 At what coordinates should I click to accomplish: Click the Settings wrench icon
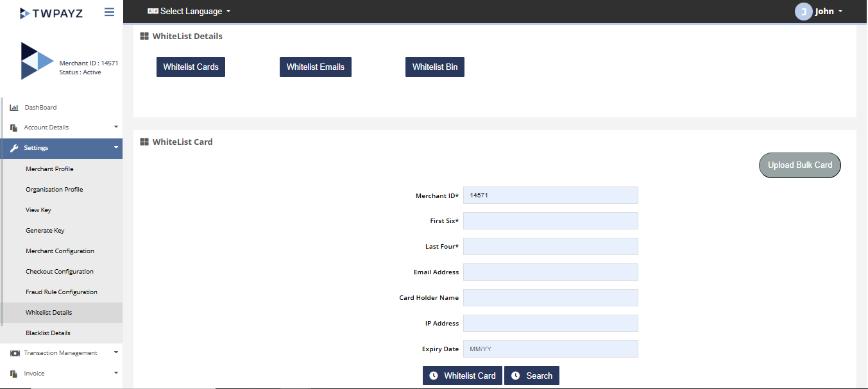point(14,148)
